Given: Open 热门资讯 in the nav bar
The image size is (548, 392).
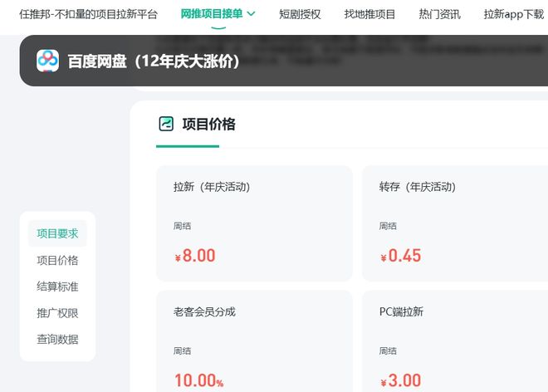Looking at the screenshot, I should click(439, 14).
